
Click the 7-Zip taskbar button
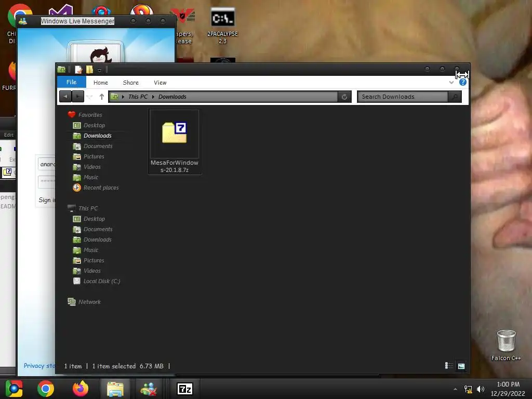pos(185,389)
